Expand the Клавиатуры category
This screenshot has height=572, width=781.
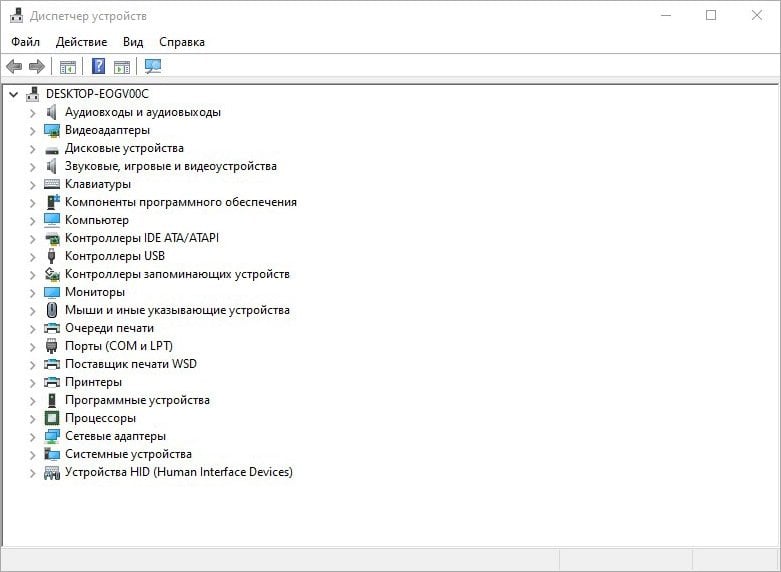[32, 185]
